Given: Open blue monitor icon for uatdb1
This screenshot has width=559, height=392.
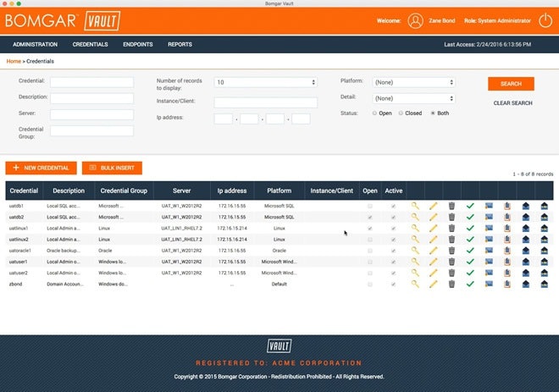Looking at the screenshot, I should 489,206.
